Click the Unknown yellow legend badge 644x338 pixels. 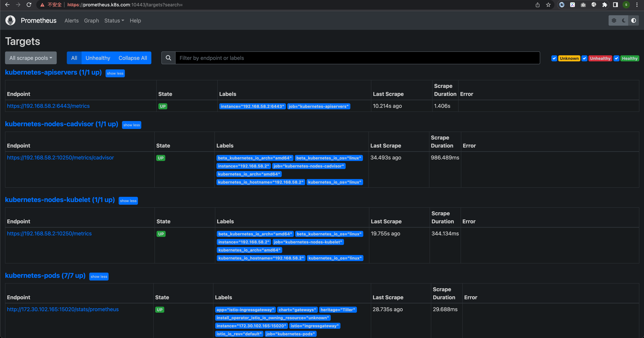569,58
